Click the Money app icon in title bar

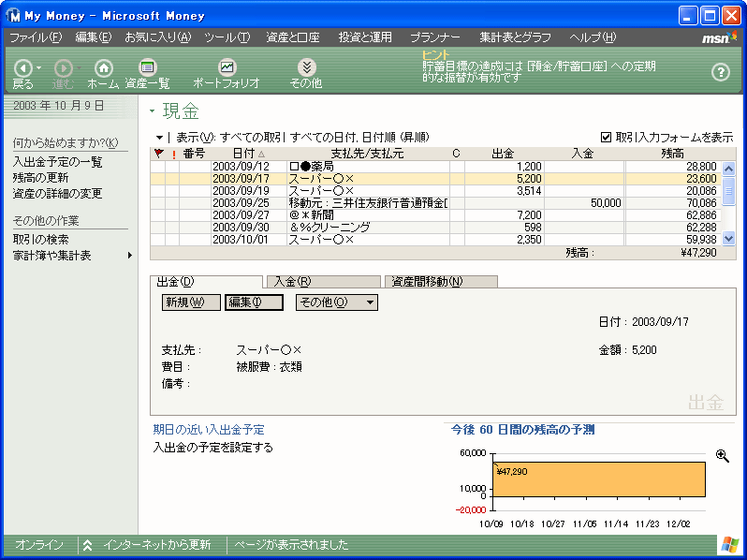tap(14, 16)
